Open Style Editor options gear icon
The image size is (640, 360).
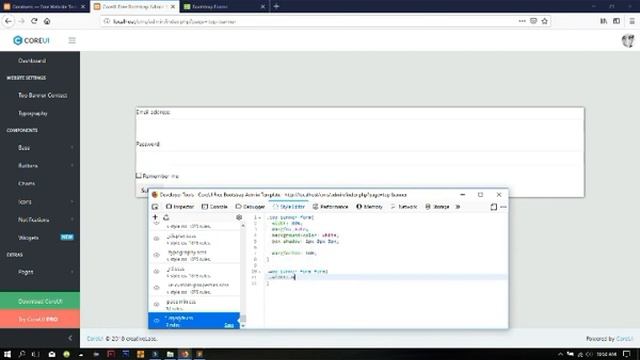pyautogui.click(x=239, y=217)
